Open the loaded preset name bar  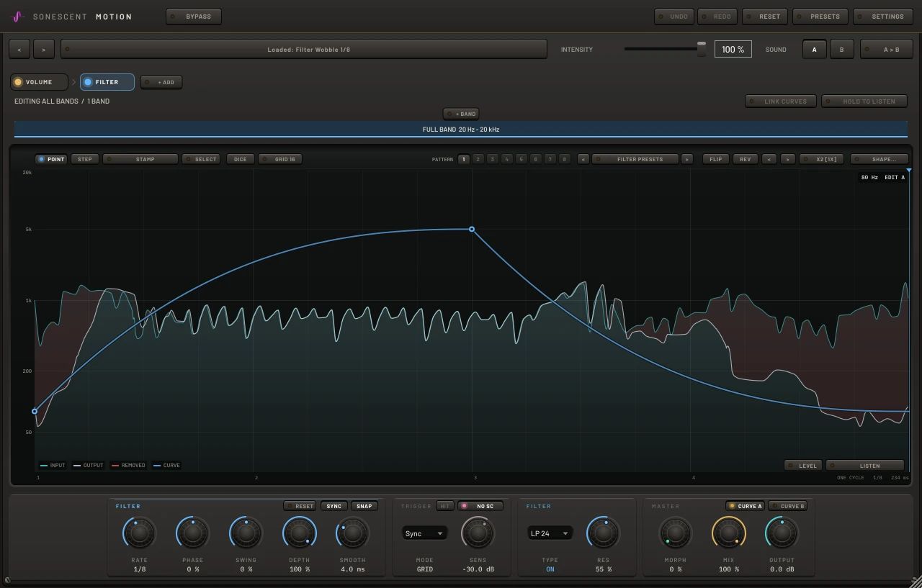pos(304,50)
